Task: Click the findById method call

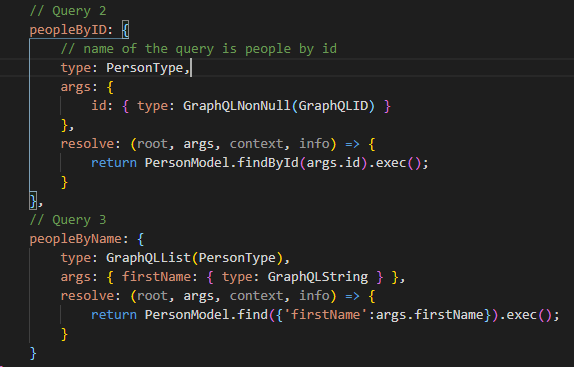Action: pyautogui.click(x=268, y=163)
